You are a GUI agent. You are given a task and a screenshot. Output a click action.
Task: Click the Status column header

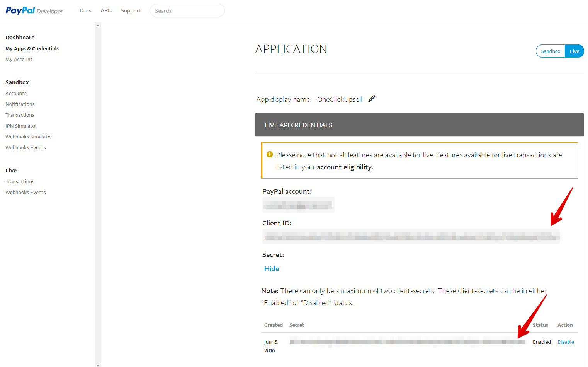pos(540,325)
